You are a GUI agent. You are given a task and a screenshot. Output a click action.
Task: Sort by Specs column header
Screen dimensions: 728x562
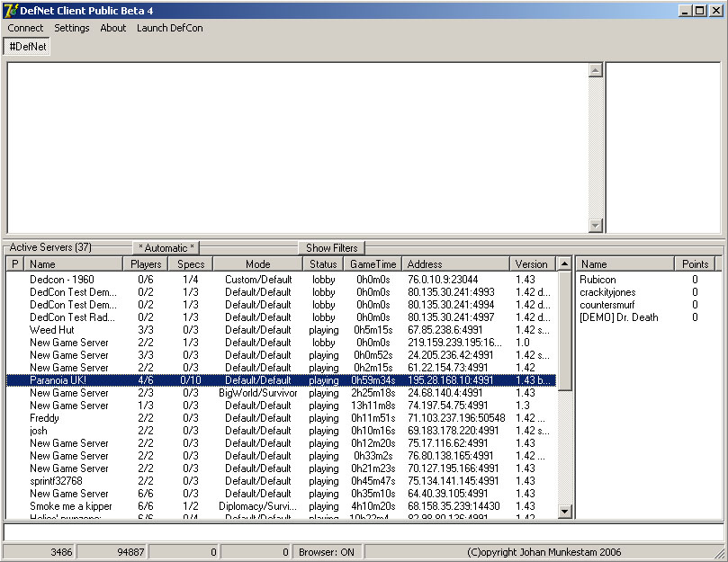click(x=191, y=264)
